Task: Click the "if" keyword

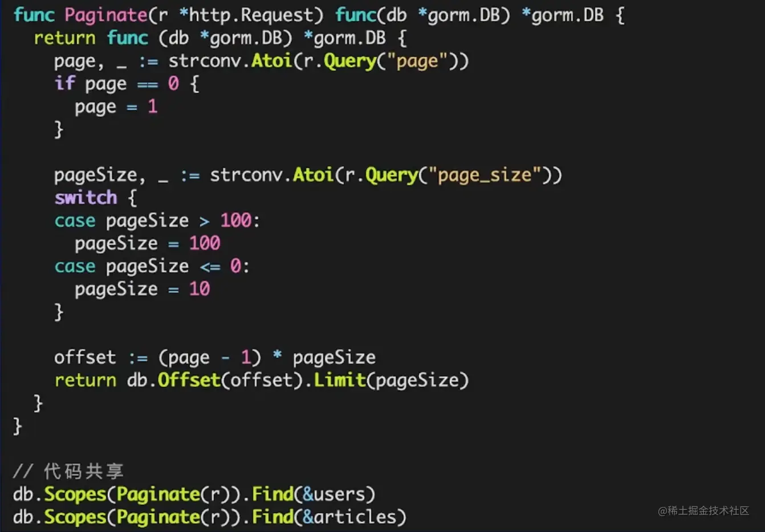Action: coord(64,84)
